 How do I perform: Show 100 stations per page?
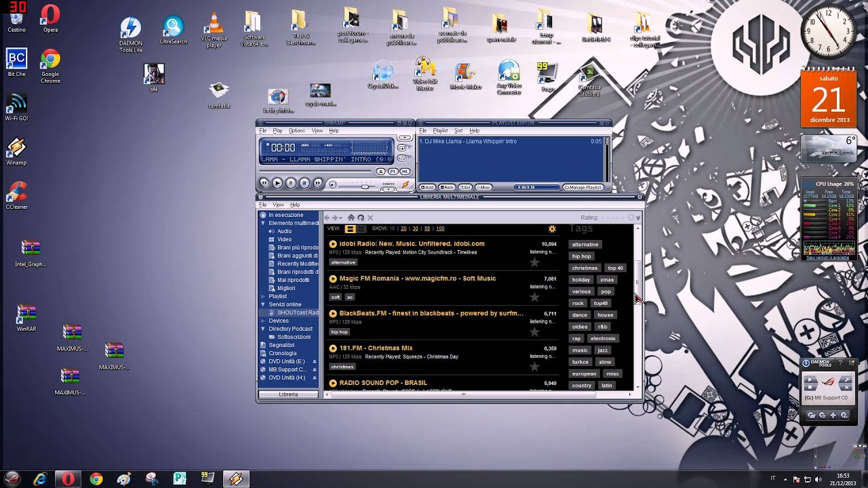pyautogui.click(x=440, y=229)
